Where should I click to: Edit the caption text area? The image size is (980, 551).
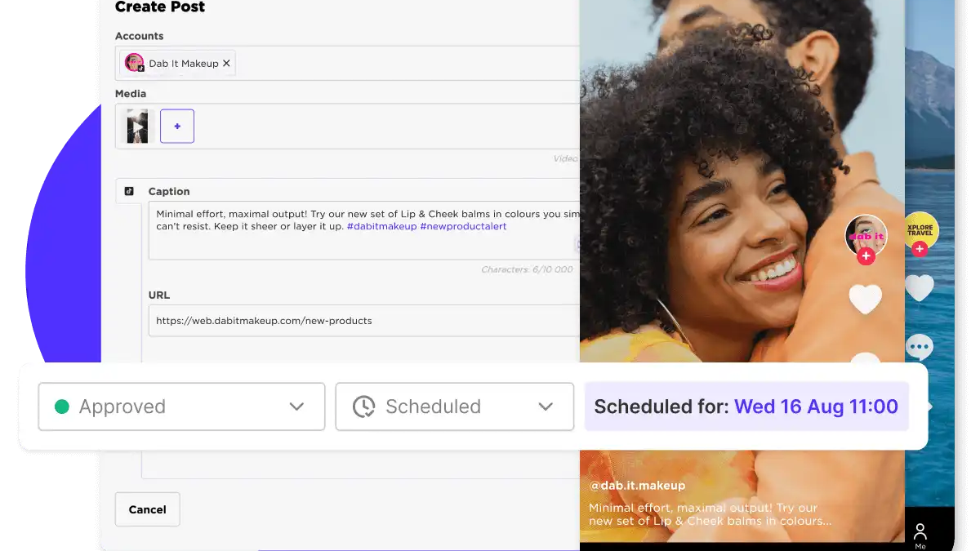364,230
